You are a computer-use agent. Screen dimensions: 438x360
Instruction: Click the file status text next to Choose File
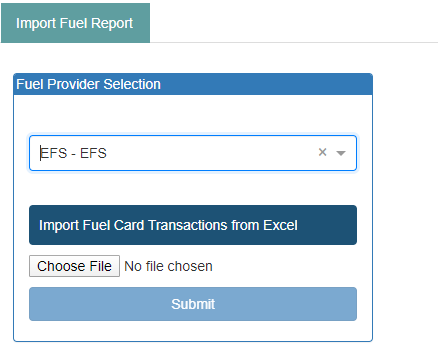168,266
